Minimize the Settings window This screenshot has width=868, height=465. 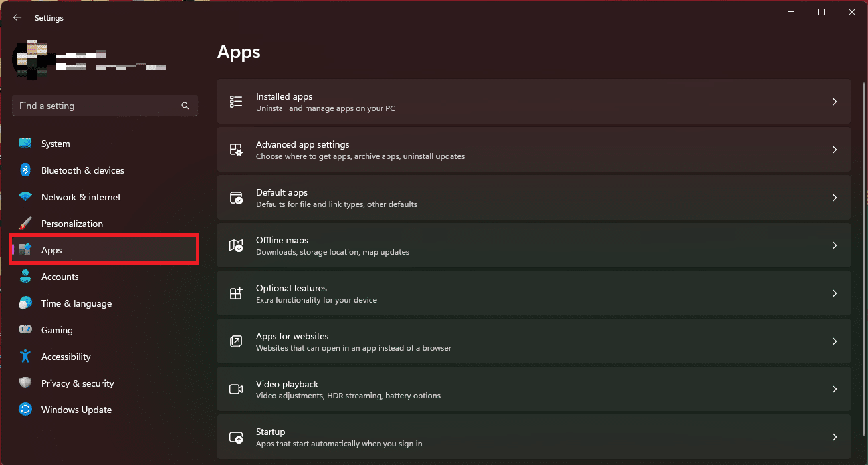click(x=791, y=12)
